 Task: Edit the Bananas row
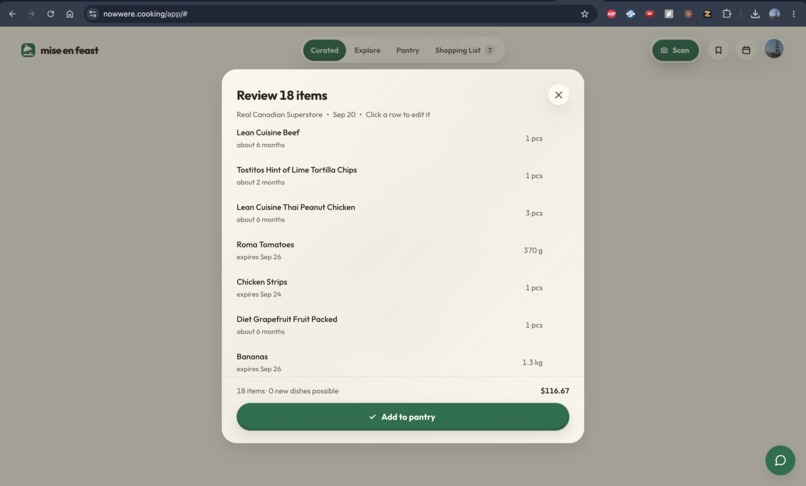point(402,362)
